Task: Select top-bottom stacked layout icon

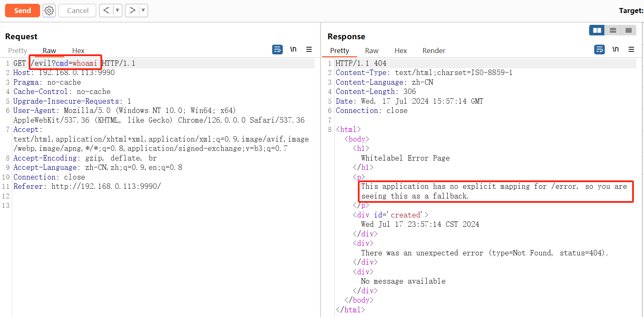Action: [x=613, y=30]
